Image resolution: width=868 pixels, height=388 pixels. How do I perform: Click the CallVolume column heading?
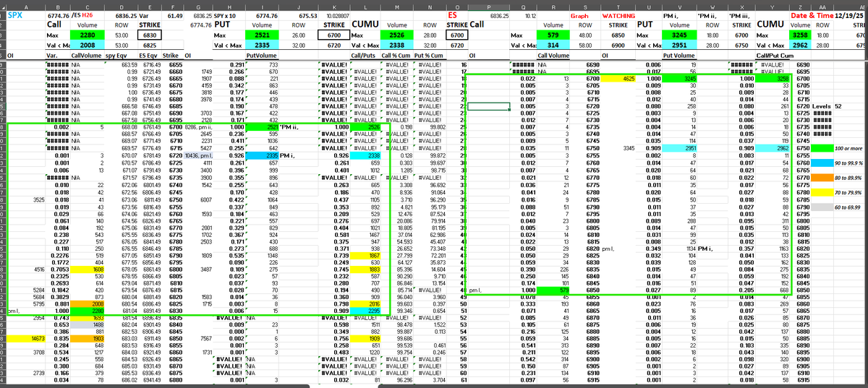coord(86,55)
